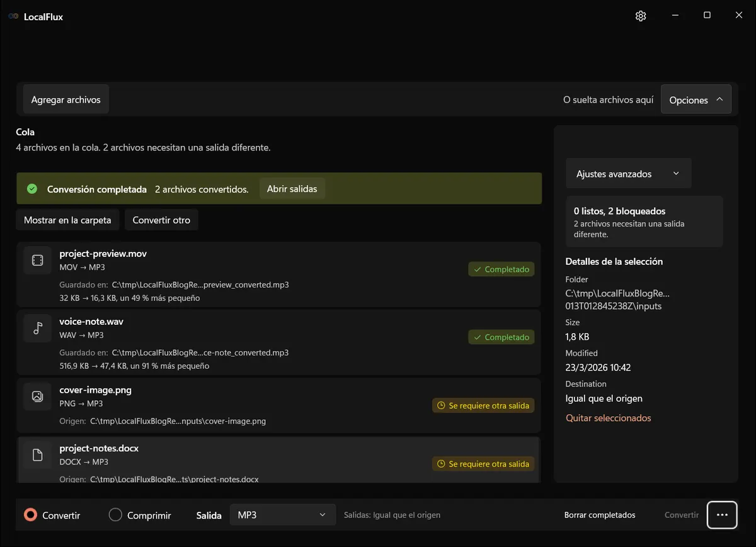Select the Comprimir radio button
The height and width of the screenshot is (547, 756).
[115, 515]
